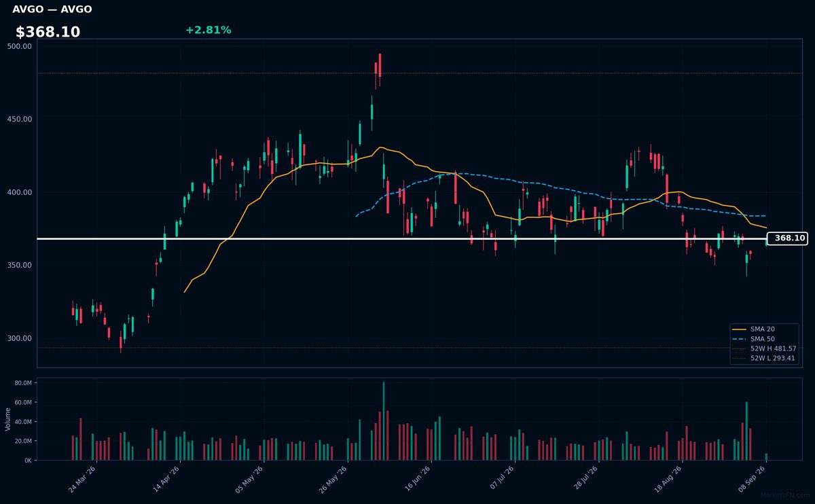Click the 80.0M volume axis label
The image size is (815, 504).
tap(23, 383)
